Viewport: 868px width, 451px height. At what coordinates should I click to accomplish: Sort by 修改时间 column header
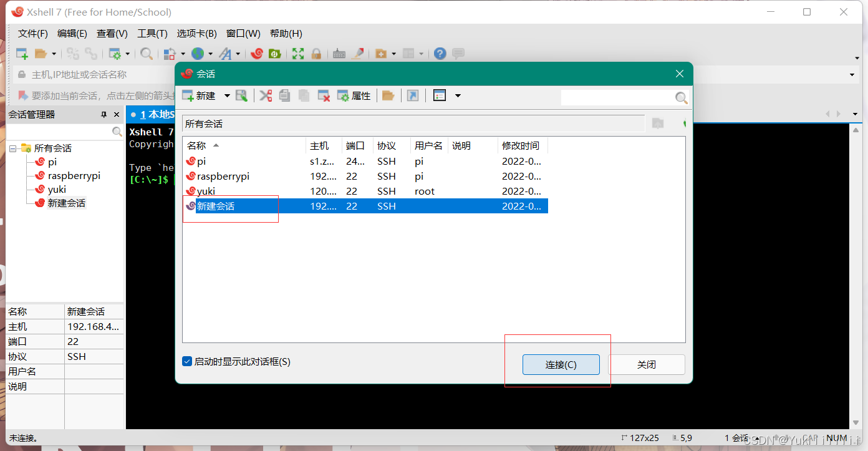(523, 145)
